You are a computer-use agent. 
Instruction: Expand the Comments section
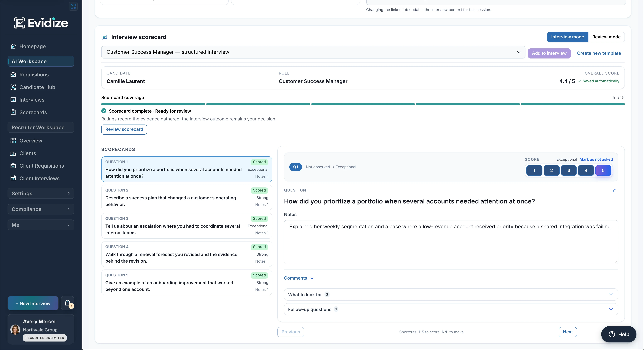coord(299,278)
